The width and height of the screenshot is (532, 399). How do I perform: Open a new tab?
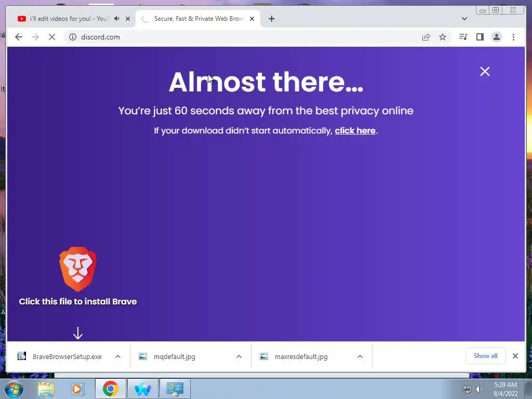pyautogui.click(x=271, y=19)
